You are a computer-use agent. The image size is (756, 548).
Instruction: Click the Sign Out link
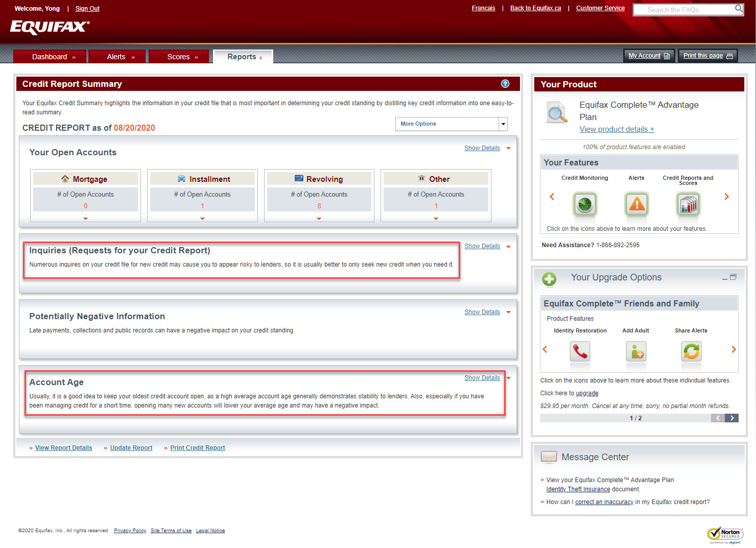point(87,9)
